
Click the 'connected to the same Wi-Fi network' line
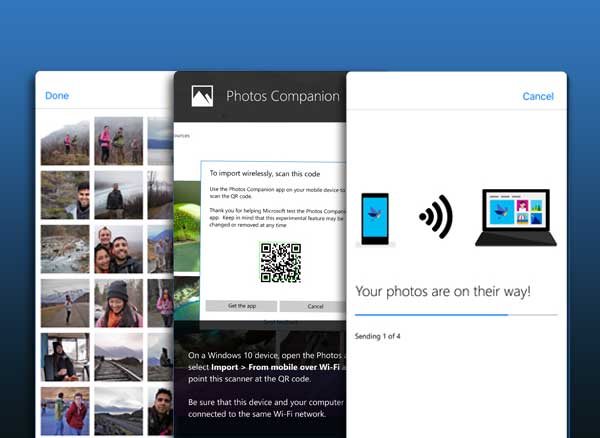257,414
